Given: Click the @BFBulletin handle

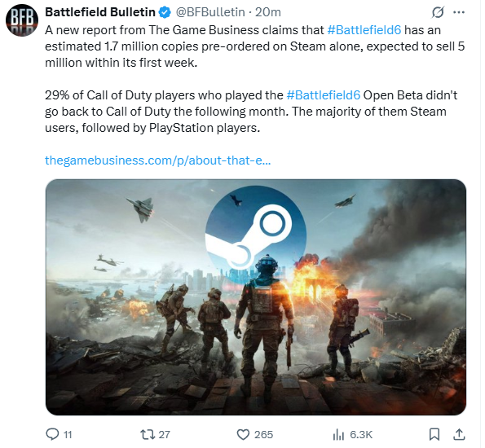Looking at the screenshot, I should tap(210, 12).
